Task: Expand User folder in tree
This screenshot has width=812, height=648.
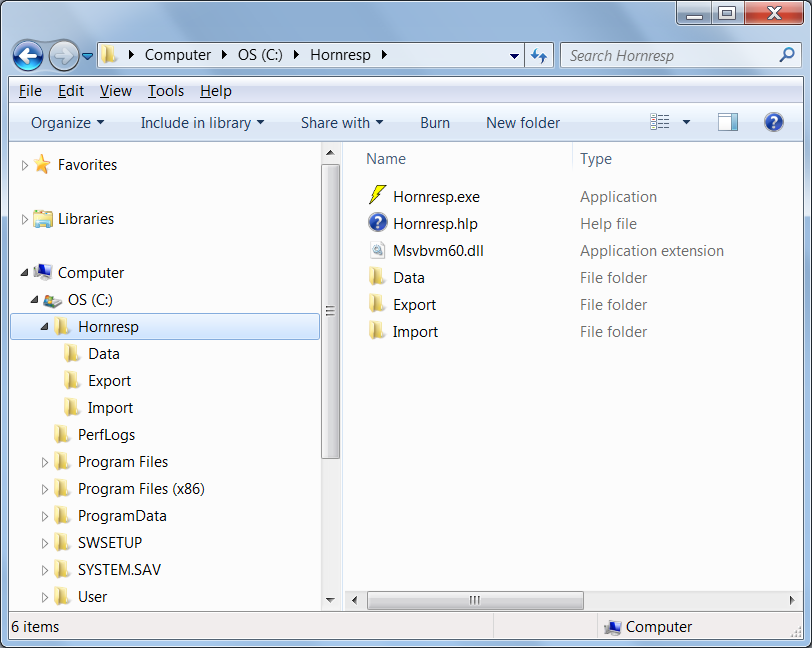Action: [x=45, y=597]
